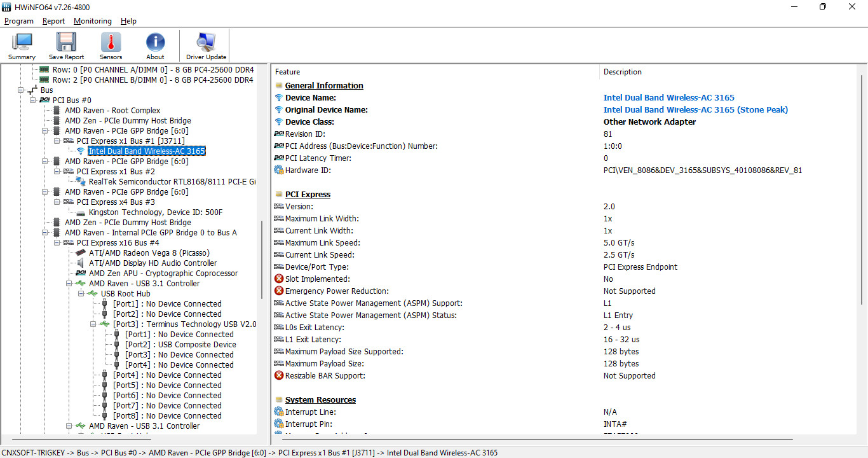The image size is (868, 458).
Task: Collapse the PCI Bus #0 node
Action: pos(32,101)
